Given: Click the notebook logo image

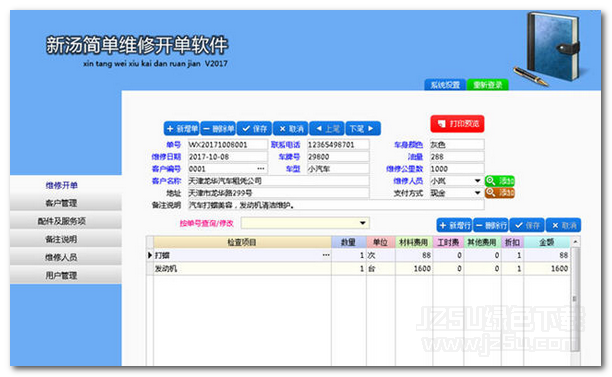Looking at the screenshot, I should [x=552, y=48].
